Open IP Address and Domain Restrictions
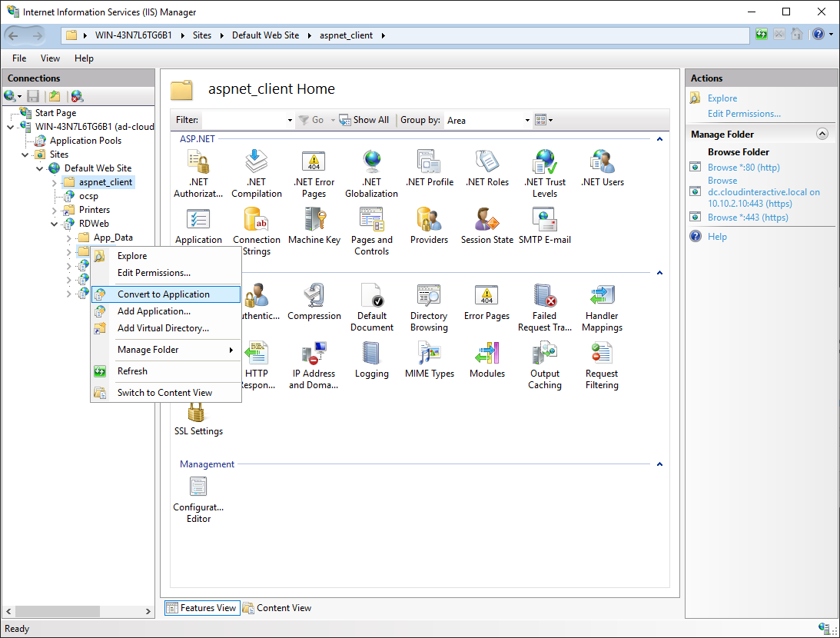The width and height of the screenshot is (840, 638). 314,365
